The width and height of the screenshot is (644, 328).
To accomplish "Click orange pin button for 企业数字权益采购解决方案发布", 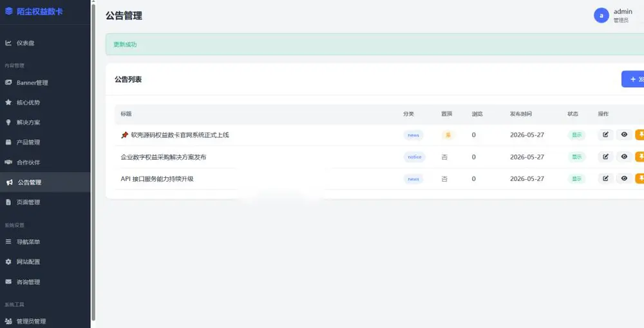I will (x=640, y=157).
